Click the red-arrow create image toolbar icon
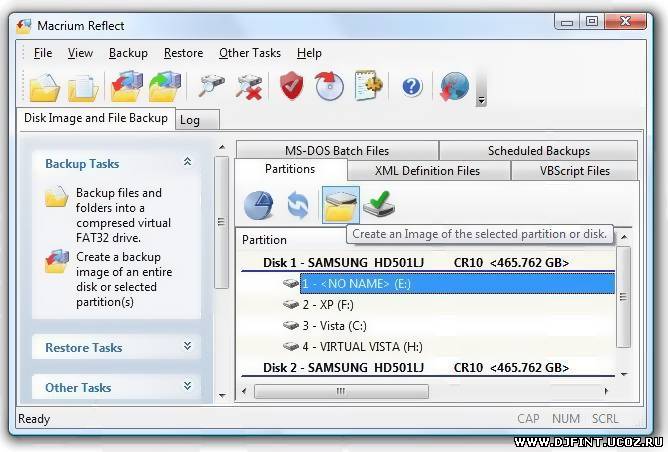The image size is (668, 452). (x=126, y=86)
